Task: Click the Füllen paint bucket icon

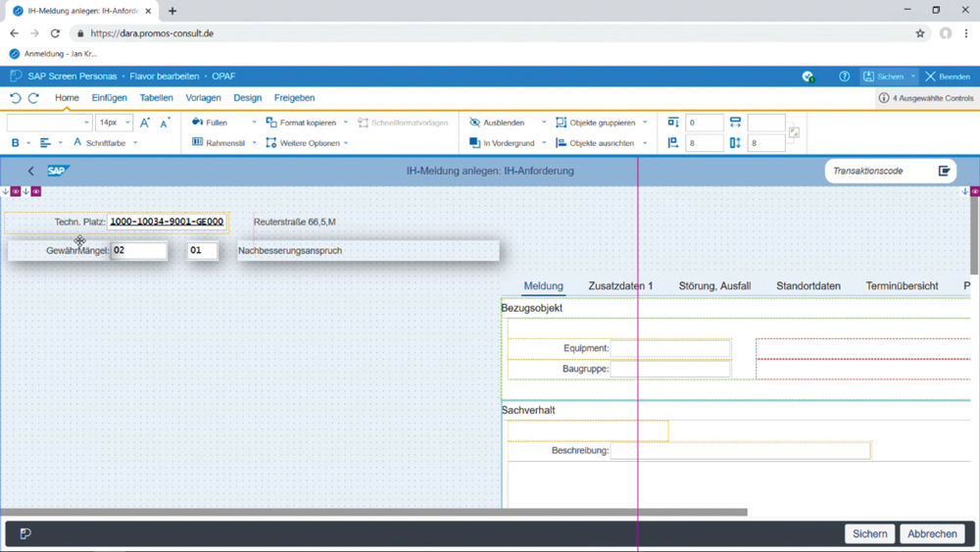Action: tap(197, 123)
